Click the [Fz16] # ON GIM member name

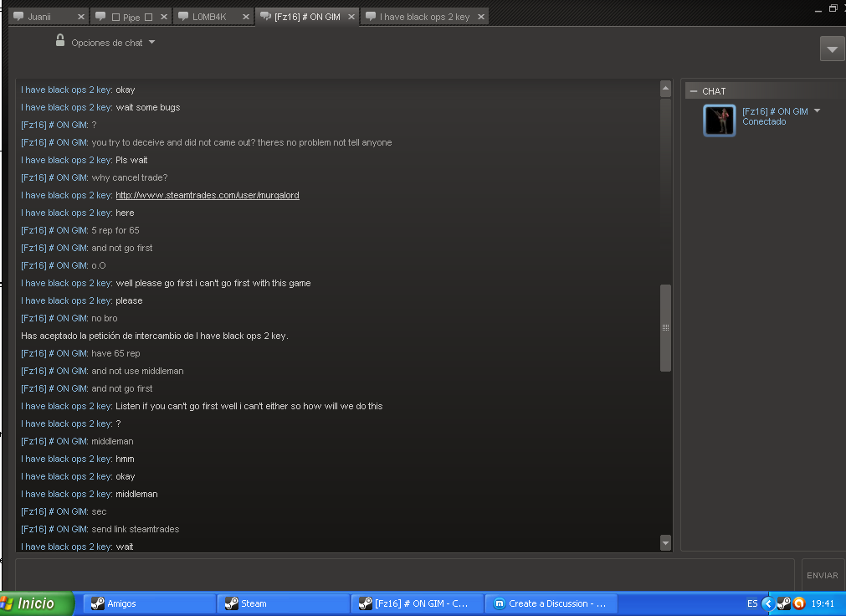coord(775,111)
